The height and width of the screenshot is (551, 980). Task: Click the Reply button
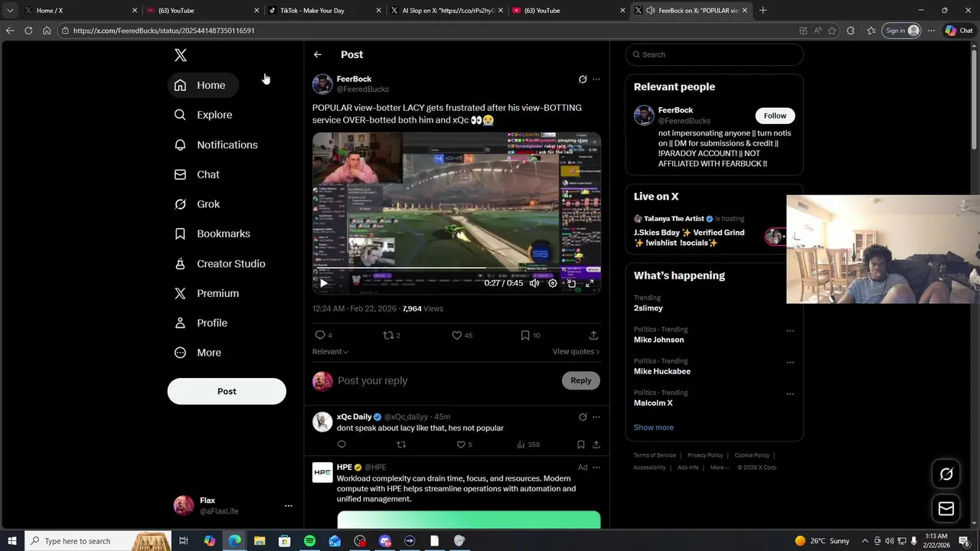pyautogui.click(x=581, y=380)
